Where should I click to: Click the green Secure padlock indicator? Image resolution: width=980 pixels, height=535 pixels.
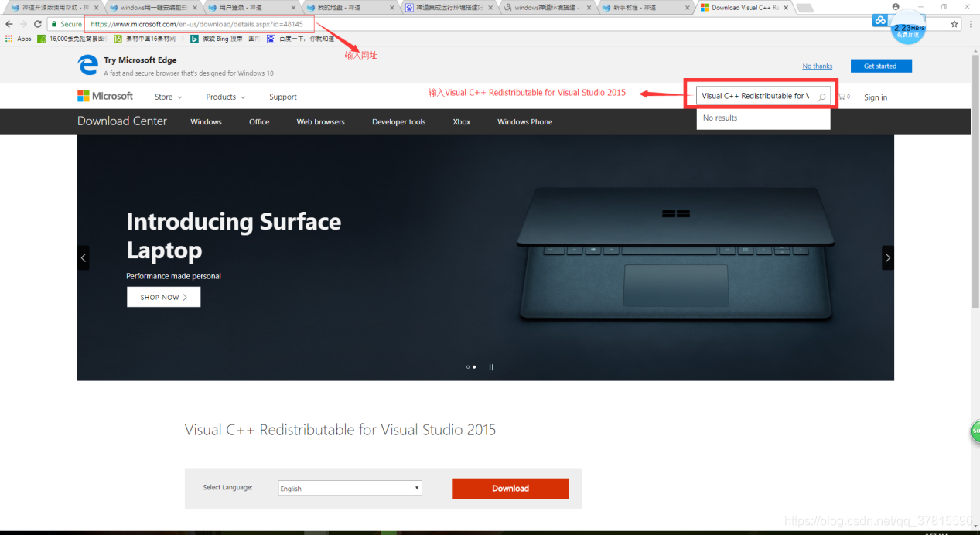point(67,24)
